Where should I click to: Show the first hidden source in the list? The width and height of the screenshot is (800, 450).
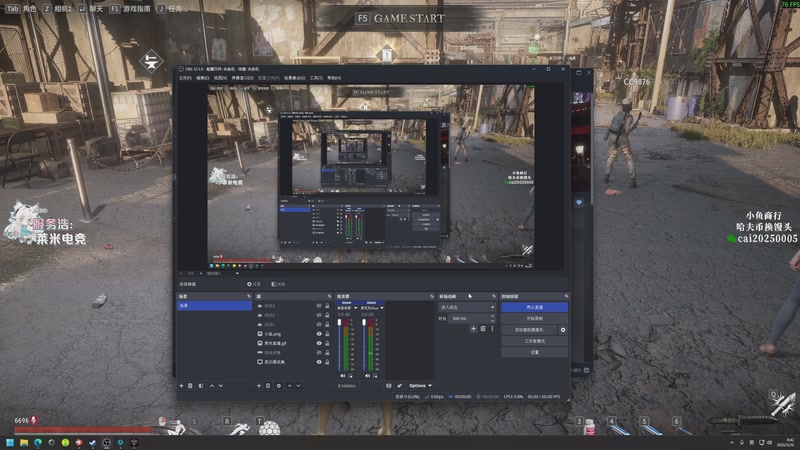tap(319, 306)
